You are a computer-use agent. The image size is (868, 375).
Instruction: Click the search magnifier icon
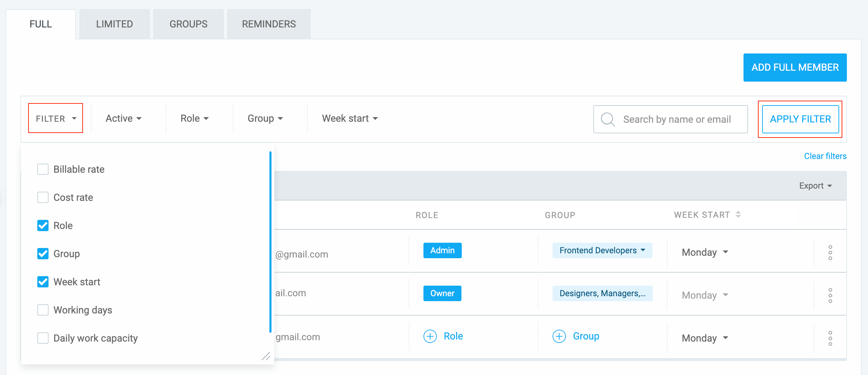pyautogui.click(x=608, y=119)
